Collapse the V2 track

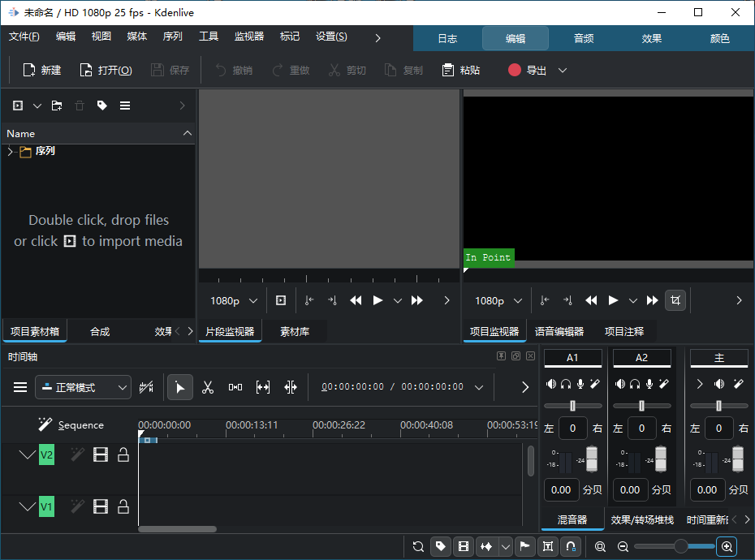coord(28,454)
